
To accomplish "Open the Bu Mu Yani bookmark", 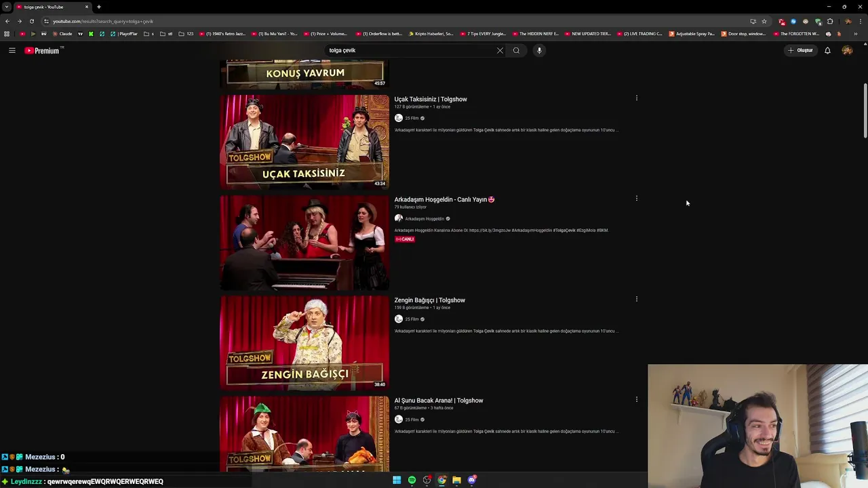I will tap(275, 34).
